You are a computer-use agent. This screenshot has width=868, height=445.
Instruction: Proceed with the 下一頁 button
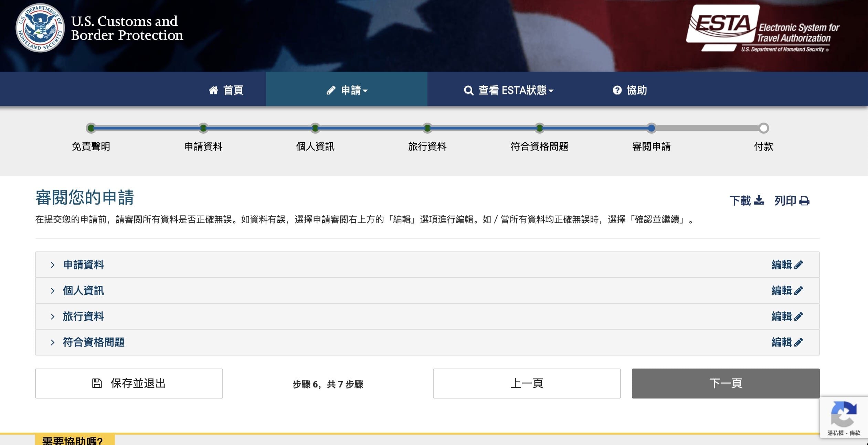click(726, 383)
